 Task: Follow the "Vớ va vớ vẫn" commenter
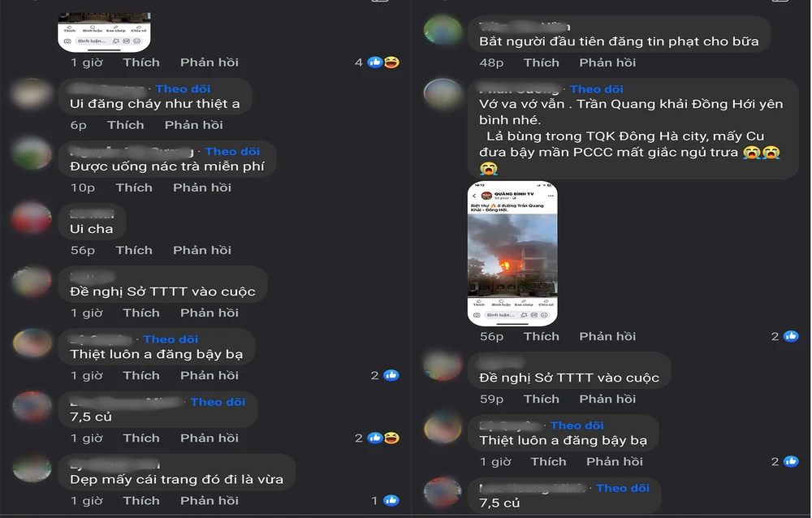[597, 89]
